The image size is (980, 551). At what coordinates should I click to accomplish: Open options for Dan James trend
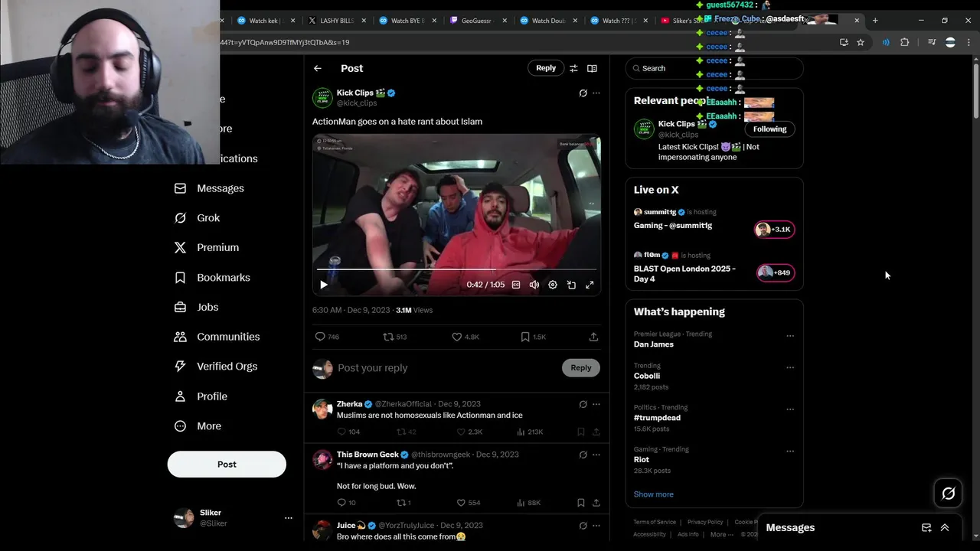790,336
